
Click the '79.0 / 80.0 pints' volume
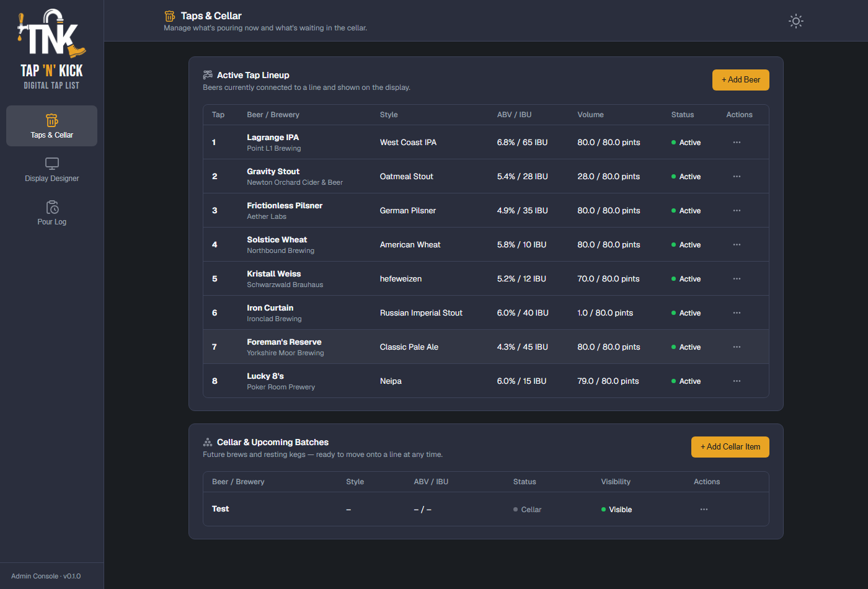point(608,381)
